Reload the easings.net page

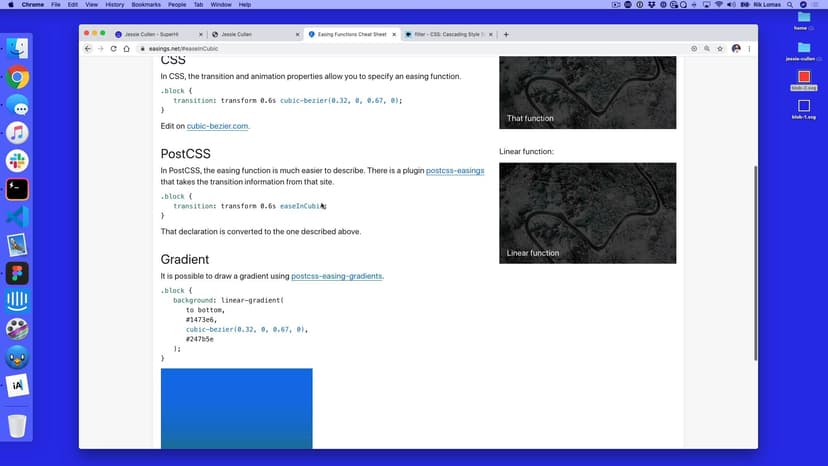pyautogui.click(x=113, y=49)
